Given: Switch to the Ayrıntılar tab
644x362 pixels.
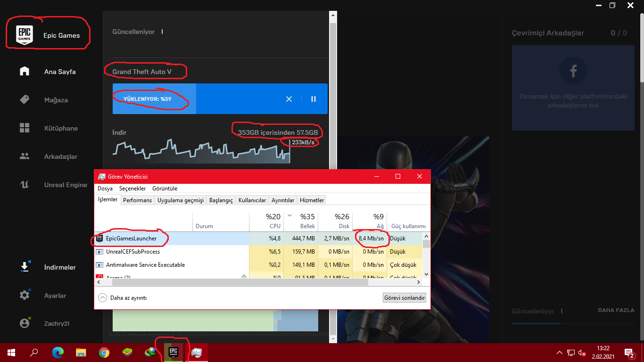Looking at the screenshot, I should coord(283,200).
